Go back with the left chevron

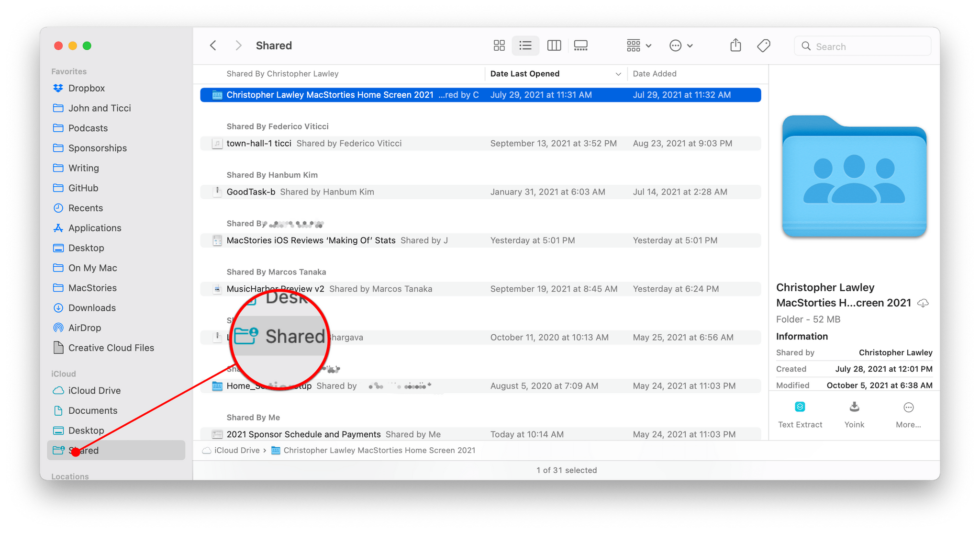pyautogui.click(x=213, y=45)
